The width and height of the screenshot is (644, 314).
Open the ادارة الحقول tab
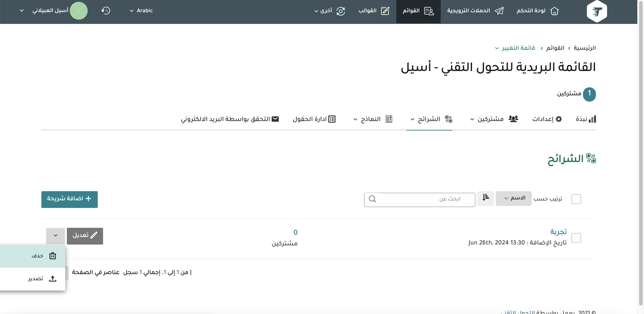click(x=314, y=119)
